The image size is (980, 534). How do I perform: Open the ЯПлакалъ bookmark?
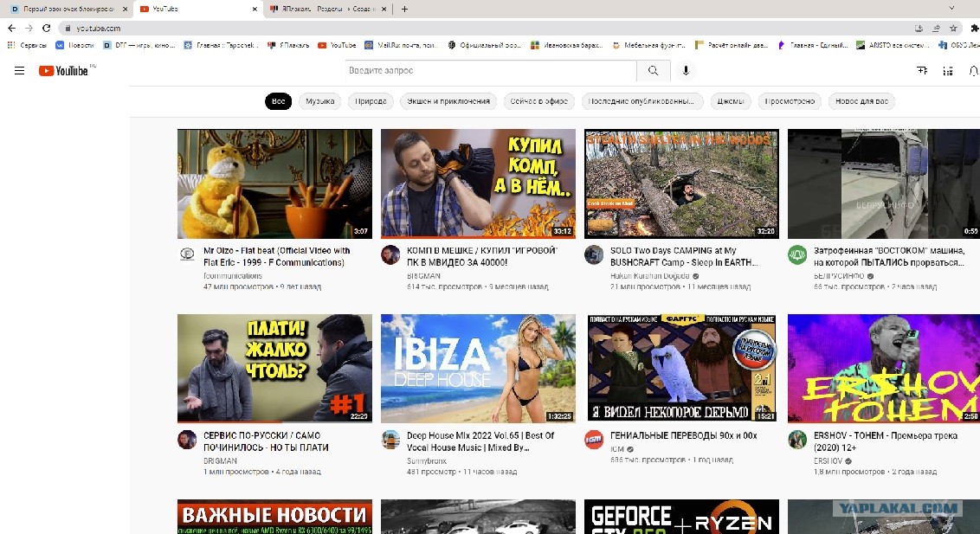pyautogui.click(x=288, y=45)
